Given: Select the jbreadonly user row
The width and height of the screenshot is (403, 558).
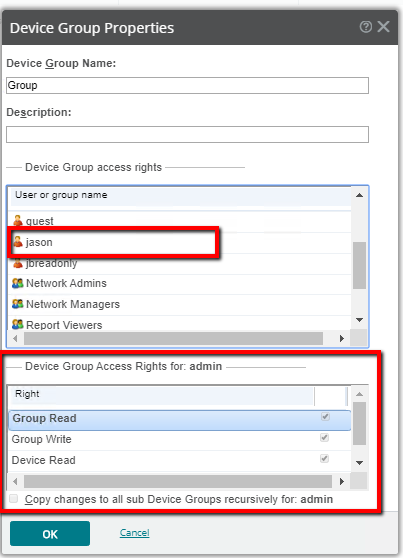Looking at the screenshot, I should tap(180, 263).
